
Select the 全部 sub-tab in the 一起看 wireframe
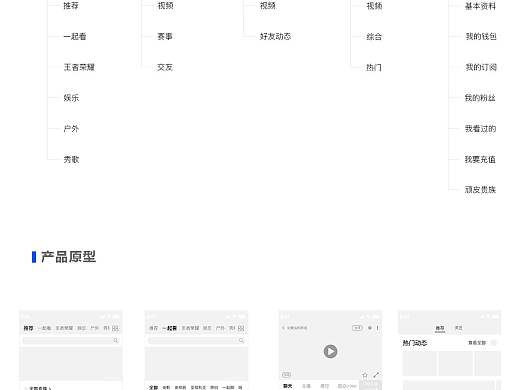click(153, 387)
